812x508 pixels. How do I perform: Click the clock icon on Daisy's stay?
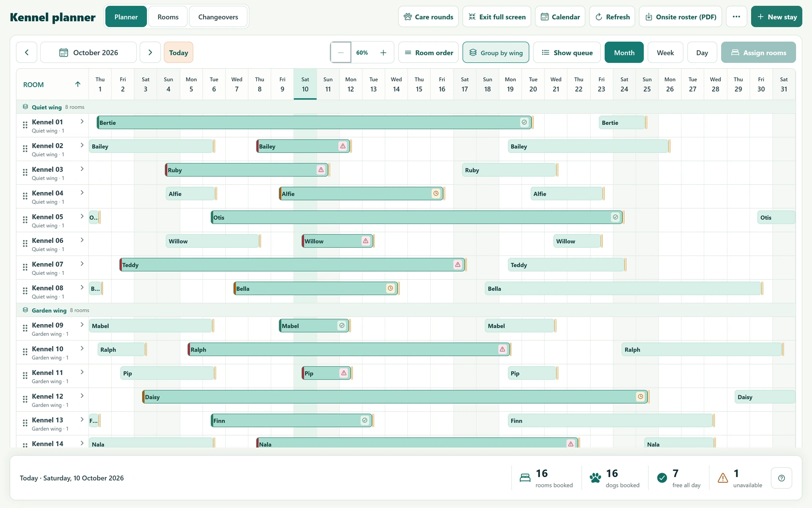[x=640, y=397]
